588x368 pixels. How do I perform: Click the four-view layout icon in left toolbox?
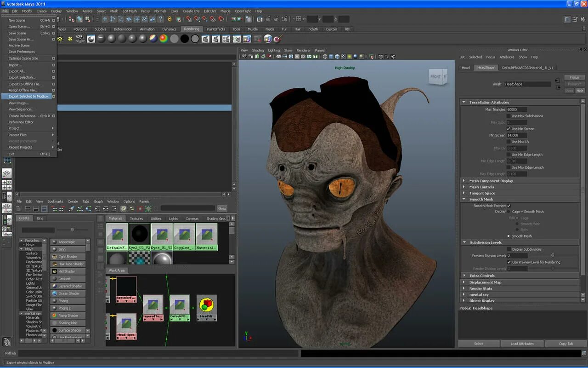click(7, 184)
